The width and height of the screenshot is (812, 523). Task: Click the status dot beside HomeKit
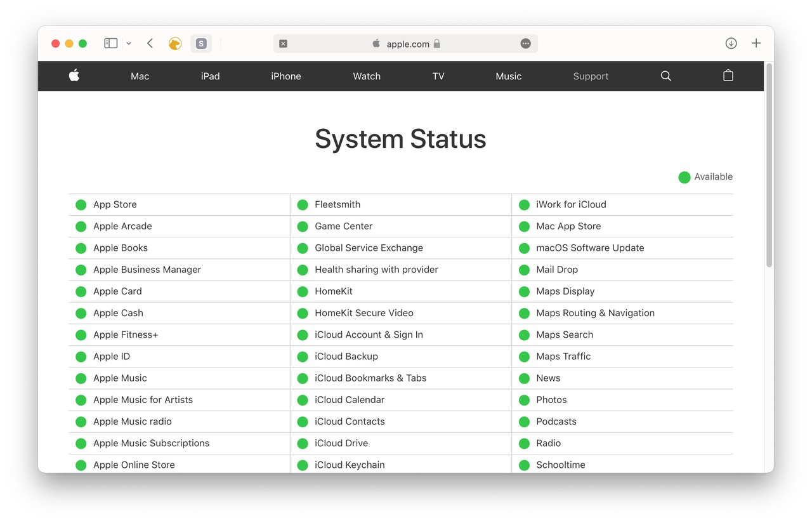coord(303,291)
